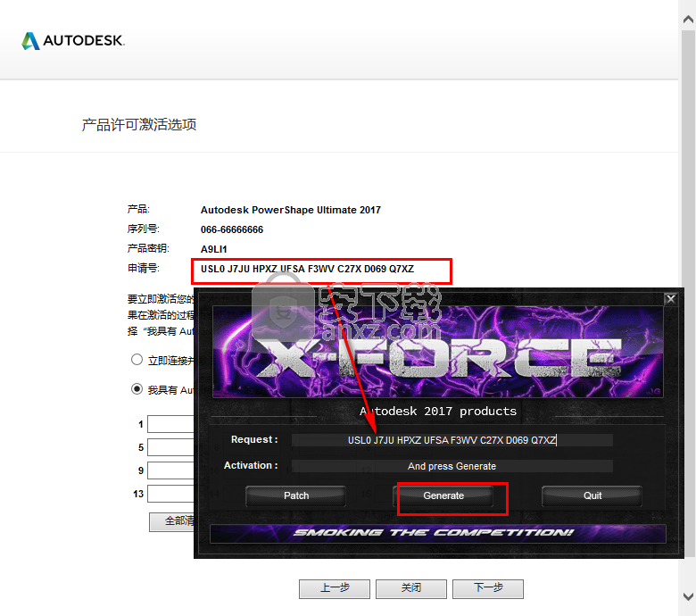Select the 'I have an activation code' radio option

click(x=137, y=389)
